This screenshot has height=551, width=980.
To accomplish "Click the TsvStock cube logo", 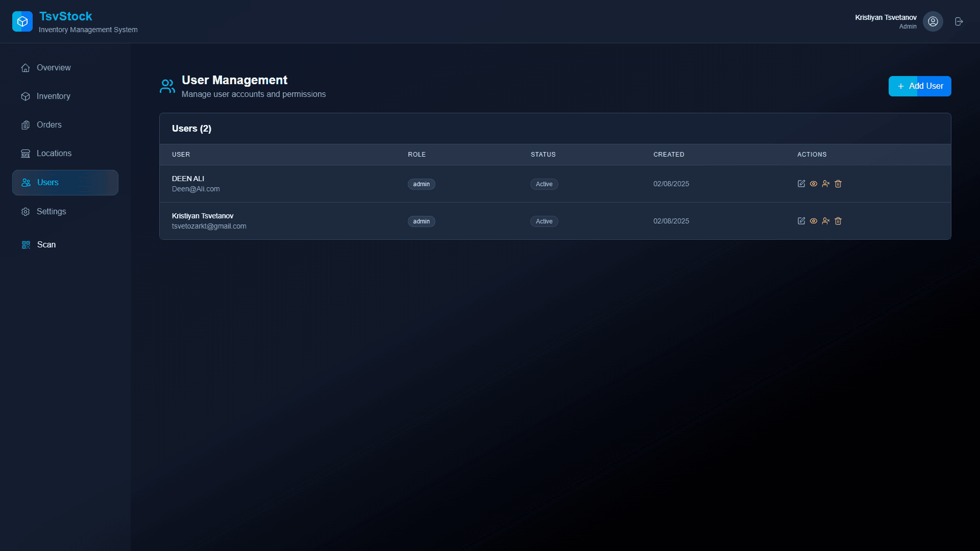I will click(x=22, y=21).
